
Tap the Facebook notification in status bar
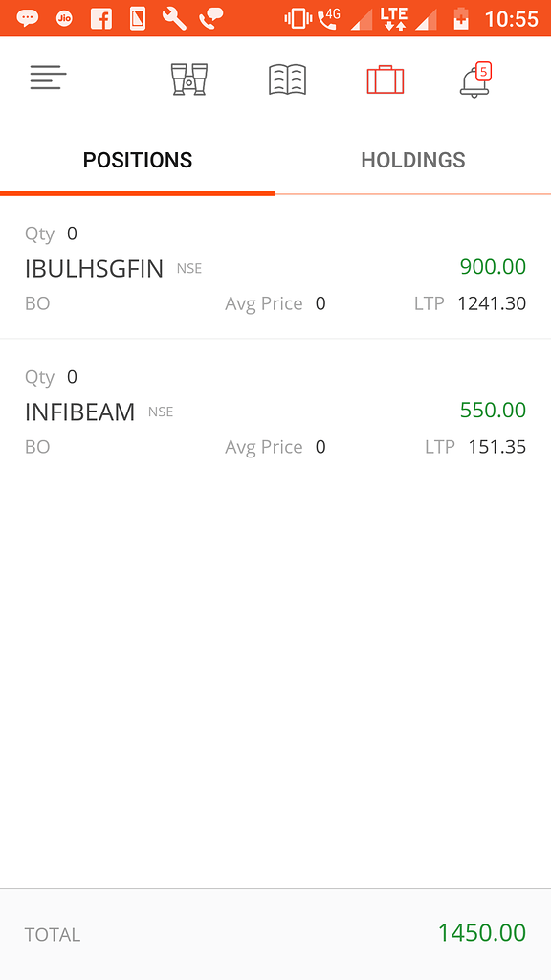101,19
